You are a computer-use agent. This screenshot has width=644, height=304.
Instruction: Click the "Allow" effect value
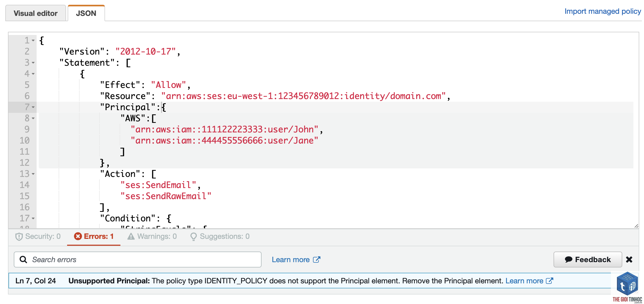[168, 85]
